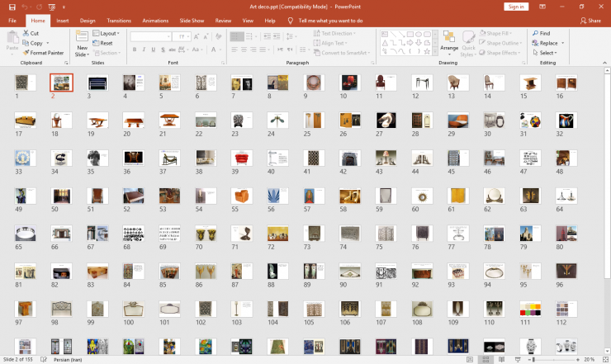Open New Slide button

point(82,44)
